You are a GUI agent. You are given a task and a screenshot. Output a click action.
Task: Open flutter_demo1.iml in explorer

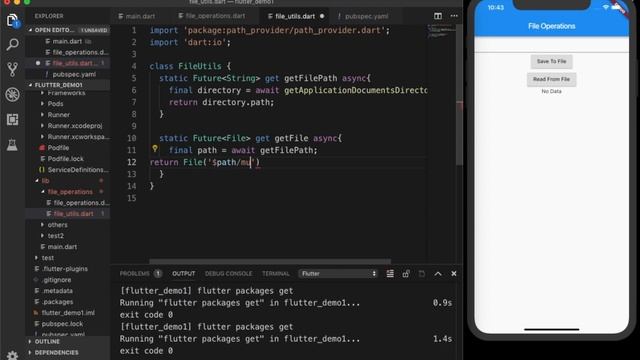point(68,313)
